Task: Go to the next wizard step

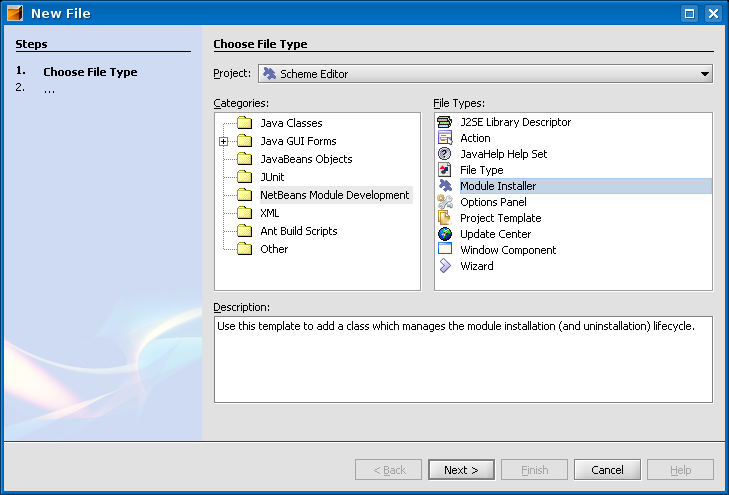Action: pyautogui.click(x=461, y=470)
